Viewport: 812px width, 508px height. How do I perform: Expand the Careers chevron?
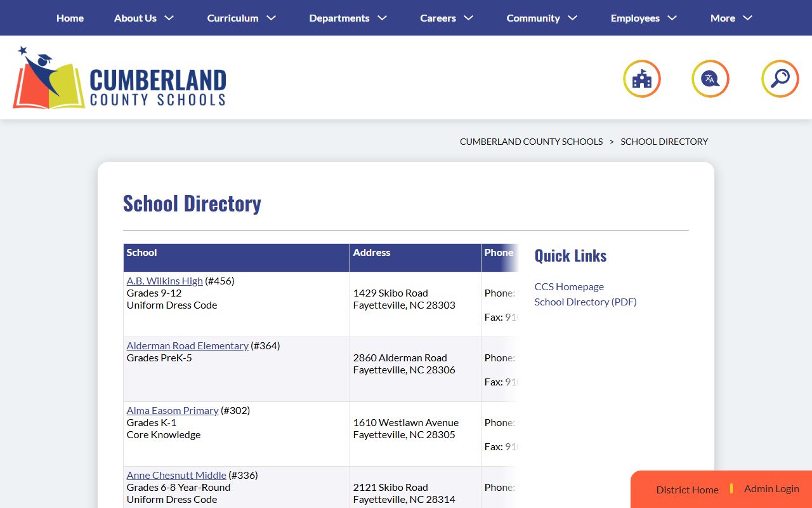[x=469, y=18]
